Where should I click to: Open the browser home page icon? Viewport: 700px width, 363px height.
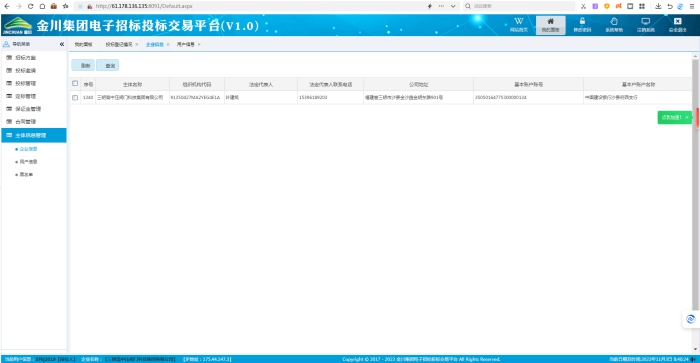[x=42, y=6]
